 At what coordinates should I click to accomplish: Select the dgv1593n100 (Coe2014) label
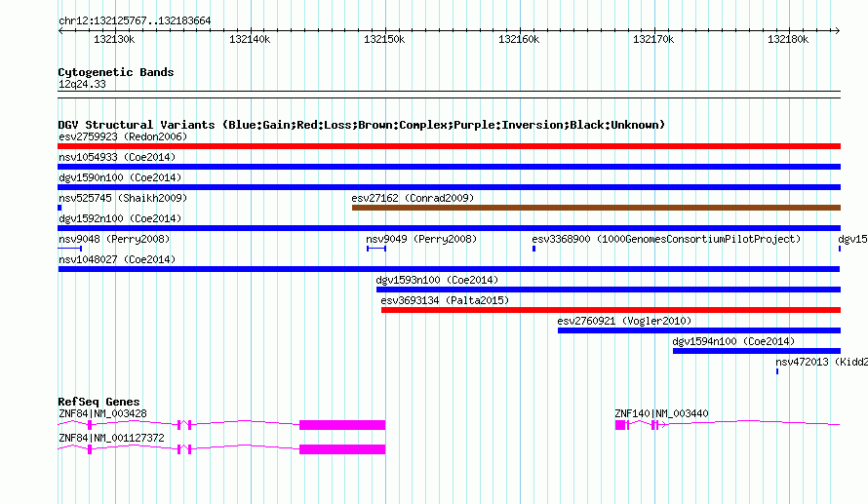pyautogui.click(x=437, y=280)
